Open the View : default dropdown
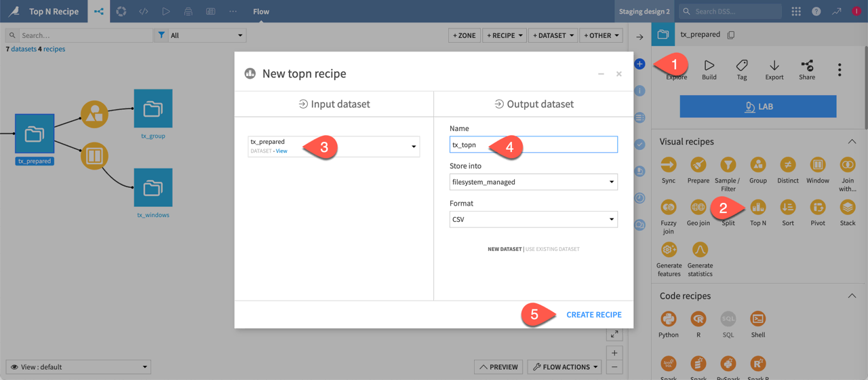This screenshot has height=380, width=868. pos(79,366)
